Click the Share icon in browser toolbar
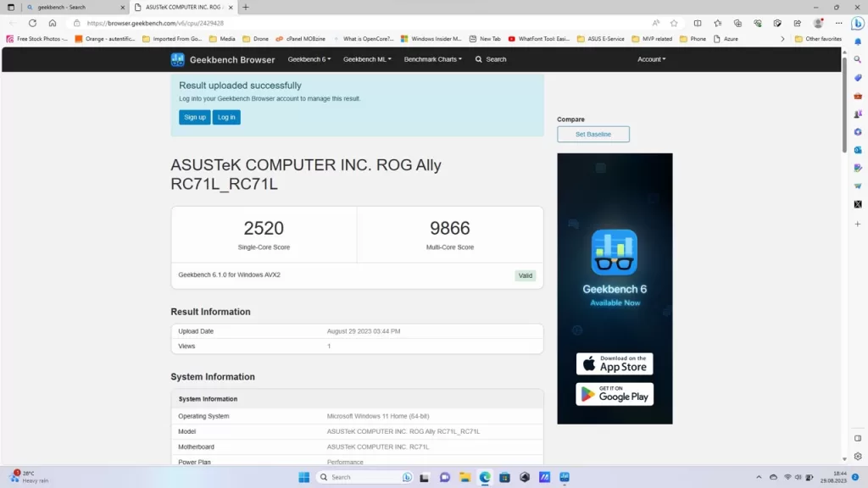The width and height of the screenshot is (868, 488). [x=797, y=23]
